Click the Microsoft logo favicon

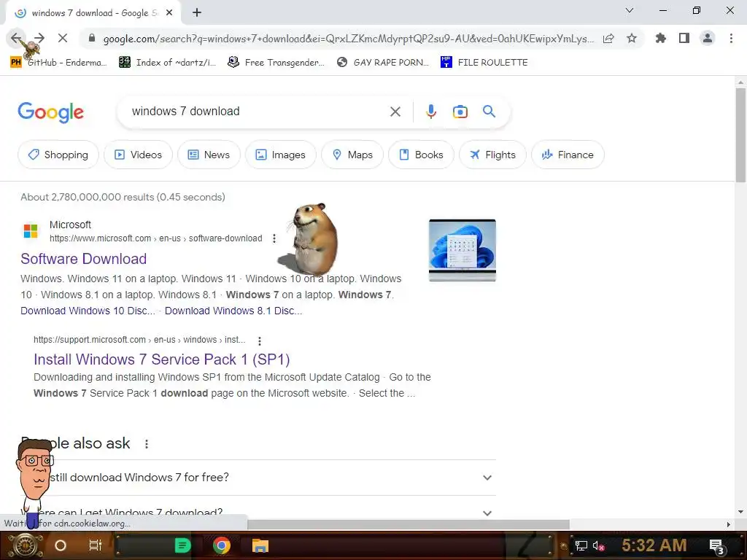tap(31, 231)
